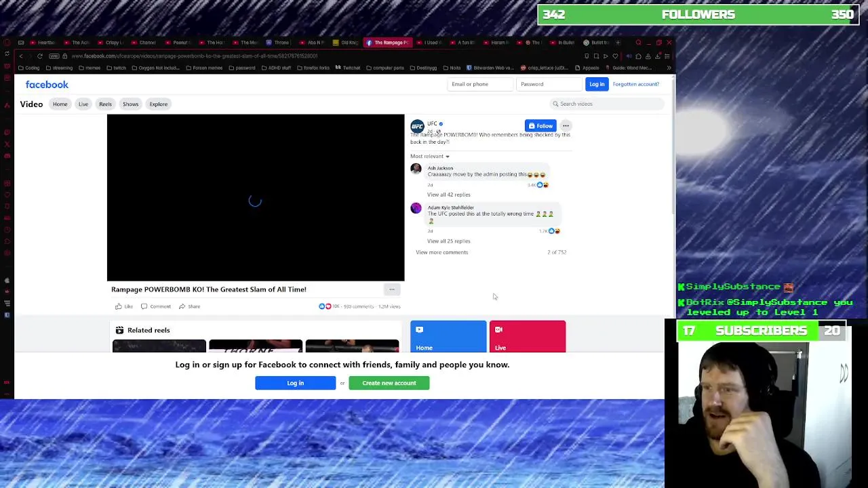Screen dimensions: 868x488
Task: Open the ADHD stuff bookmarks folder
Action: click(x=276, y=68)
